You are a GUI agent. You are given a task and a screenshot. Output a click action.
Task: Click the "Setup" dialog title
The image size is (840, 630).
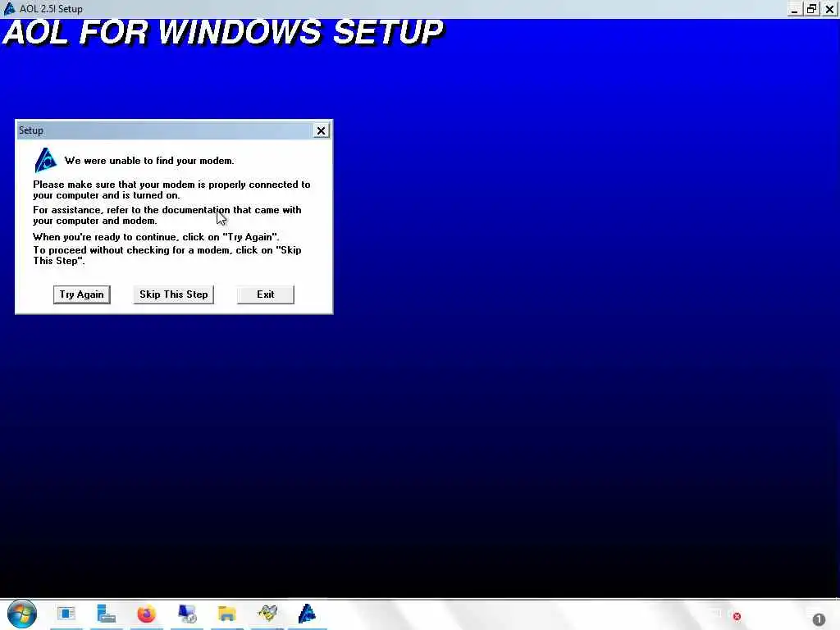31,130
